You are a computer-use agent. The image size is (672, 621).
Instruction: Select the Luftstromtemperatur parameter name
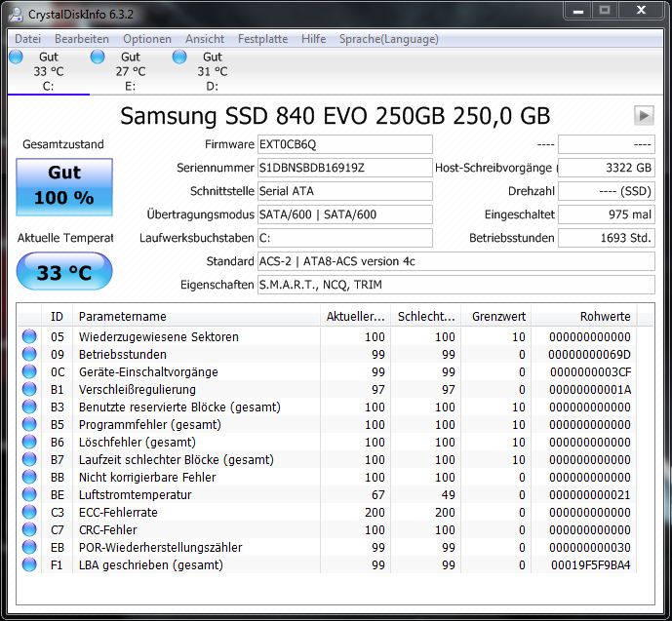click(x=135, y=495)
